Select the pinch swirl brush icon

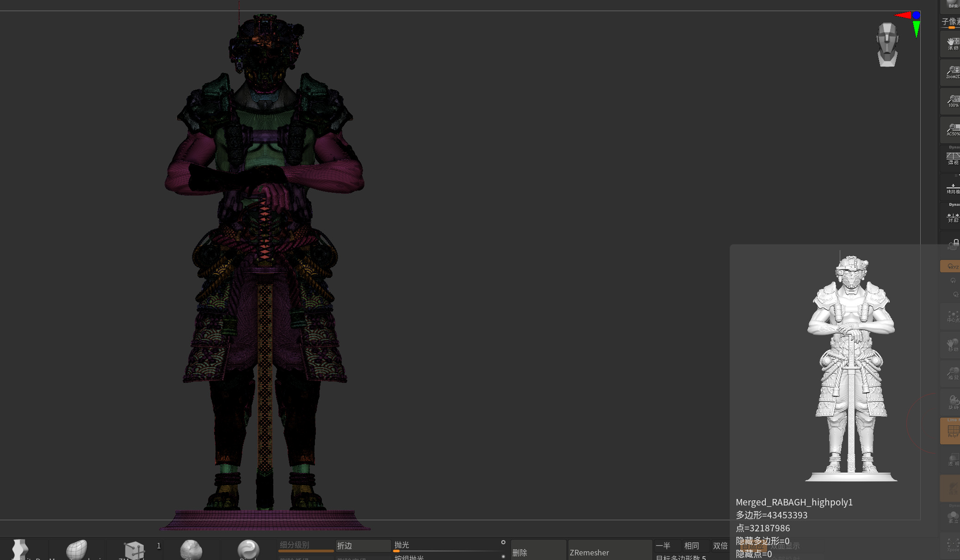coord(248,549)
